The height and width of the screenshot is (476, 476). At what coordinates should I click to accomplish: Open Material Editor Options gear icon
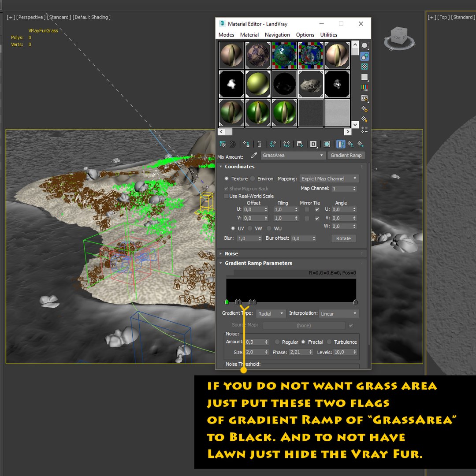click(364, 109)
